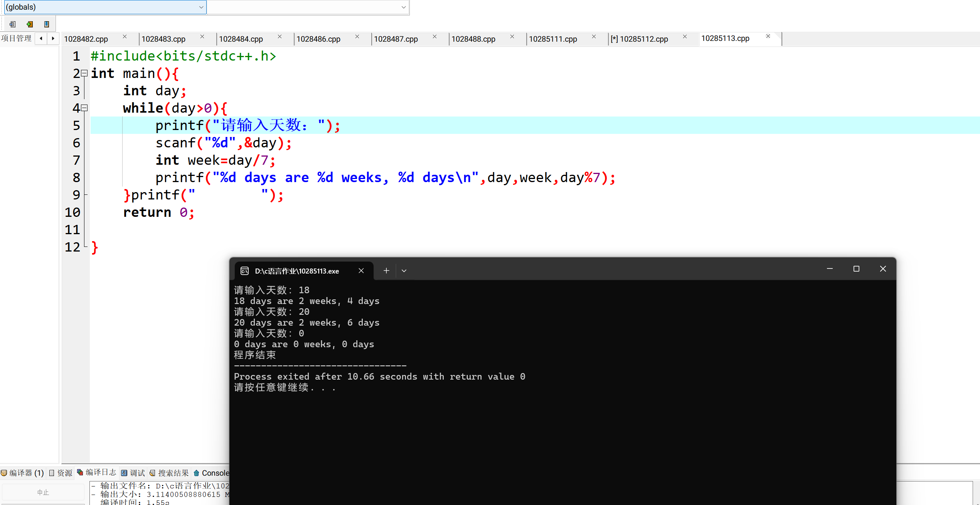Click the 项目管理 project manager label

pos(16,38)
